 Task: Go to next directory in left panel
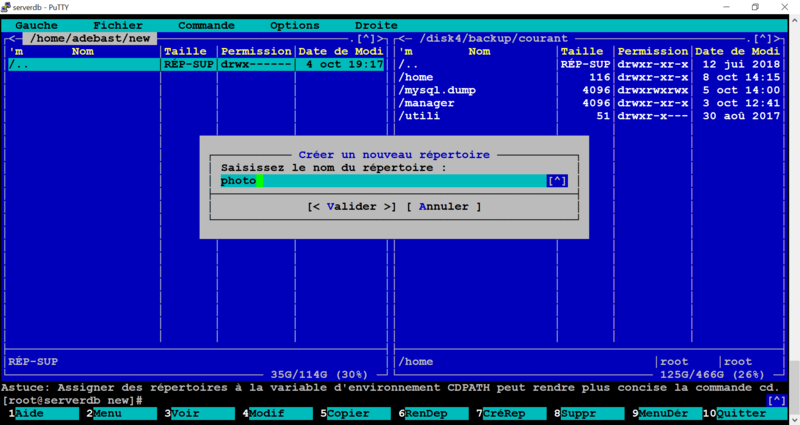click(380, 38)
